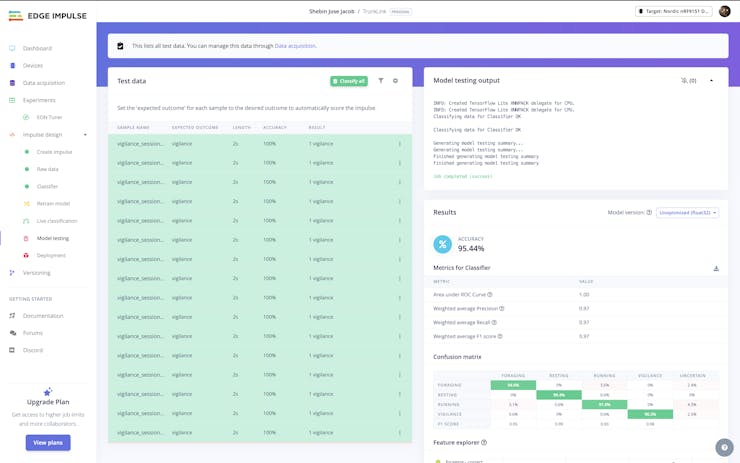This screenshot has height=463, width=740.
Task: Open the Deployment page in sidebar
Action: coord(51,255)
